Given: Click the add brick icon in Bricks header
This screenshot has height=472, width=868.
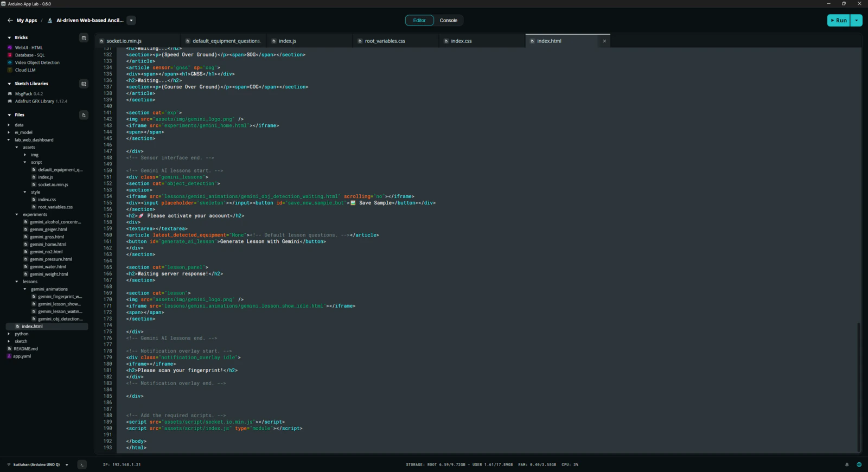Looking at the screenshot, I should point(84,37).
